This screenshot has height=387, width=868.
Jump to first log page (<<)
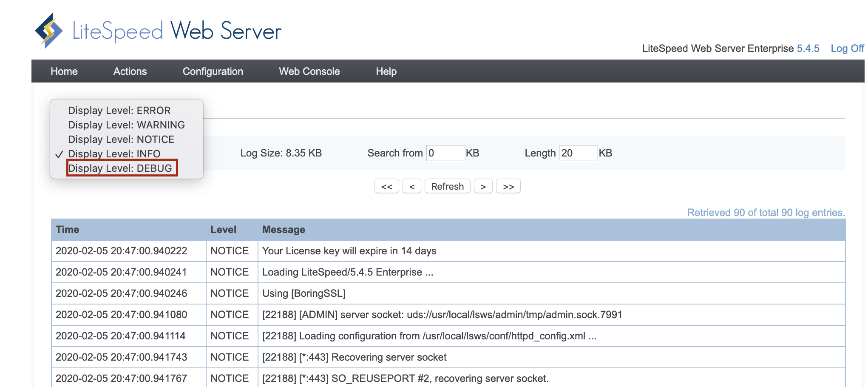(387, 186)
